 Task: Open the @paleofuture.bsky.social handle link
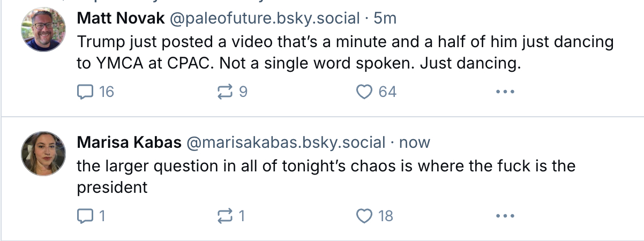[x=265, y=18]
